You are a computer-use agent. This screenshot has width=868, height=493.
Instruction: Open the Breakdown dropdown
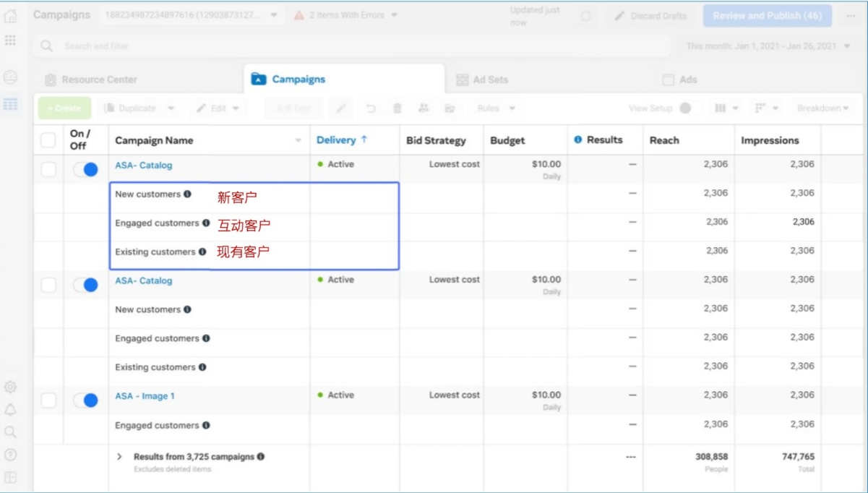coord(823,108)
